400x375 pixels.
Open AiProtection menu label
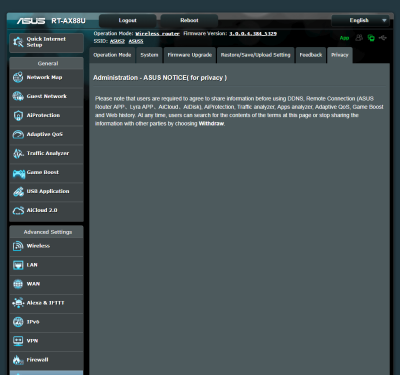click(x=43, y=115)
